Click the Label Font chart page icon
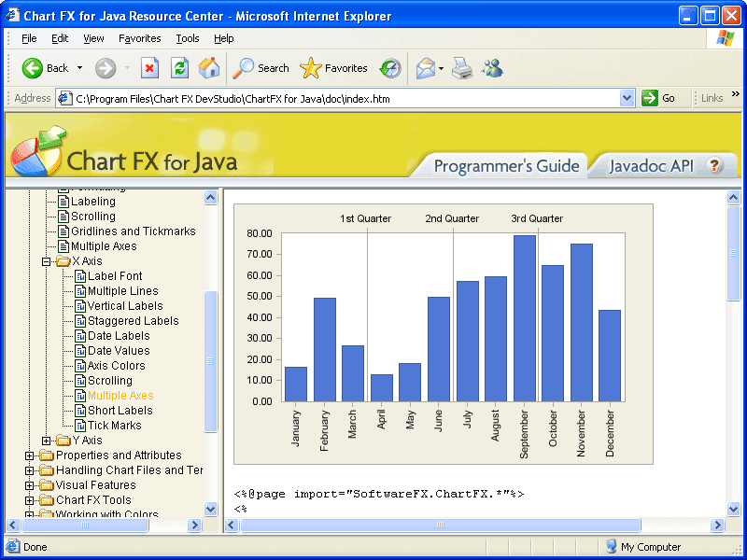This screenshot has height=560, width=747. [x=80, y=276]
